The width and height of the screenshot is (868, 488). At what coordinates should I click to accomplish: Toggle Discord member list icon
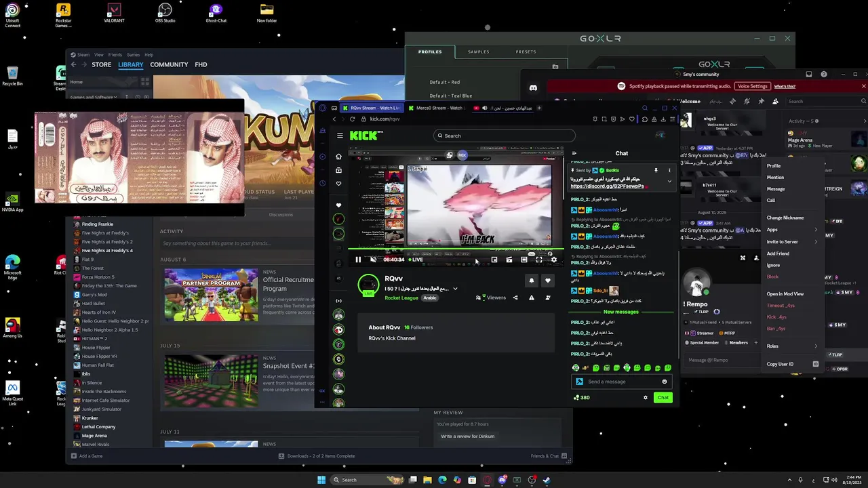[775, 101]
